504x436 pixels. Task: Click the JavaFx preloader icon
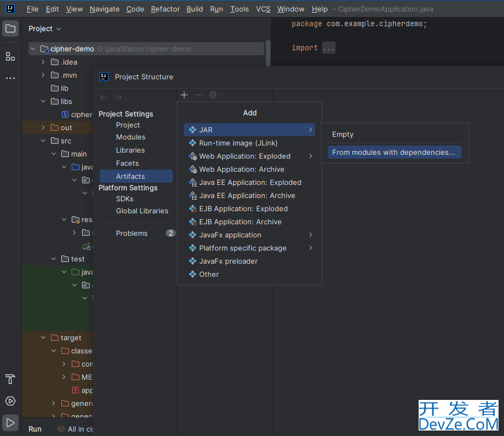point(193,261)
